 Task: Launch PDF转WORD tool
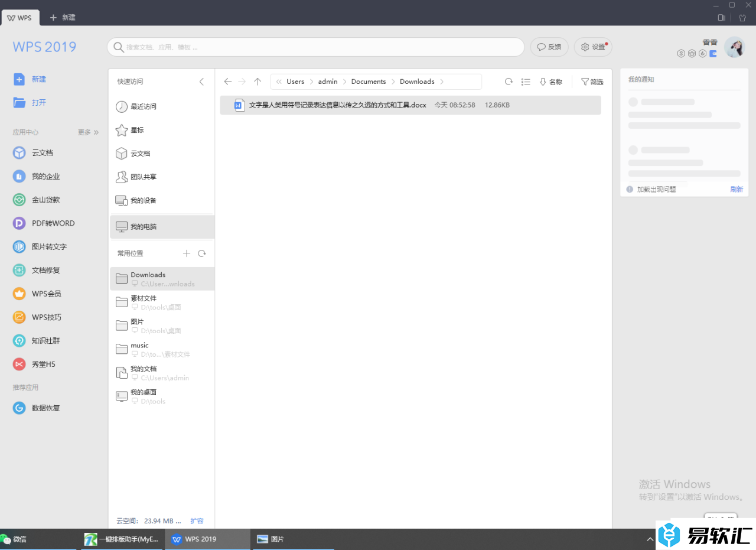44,223
